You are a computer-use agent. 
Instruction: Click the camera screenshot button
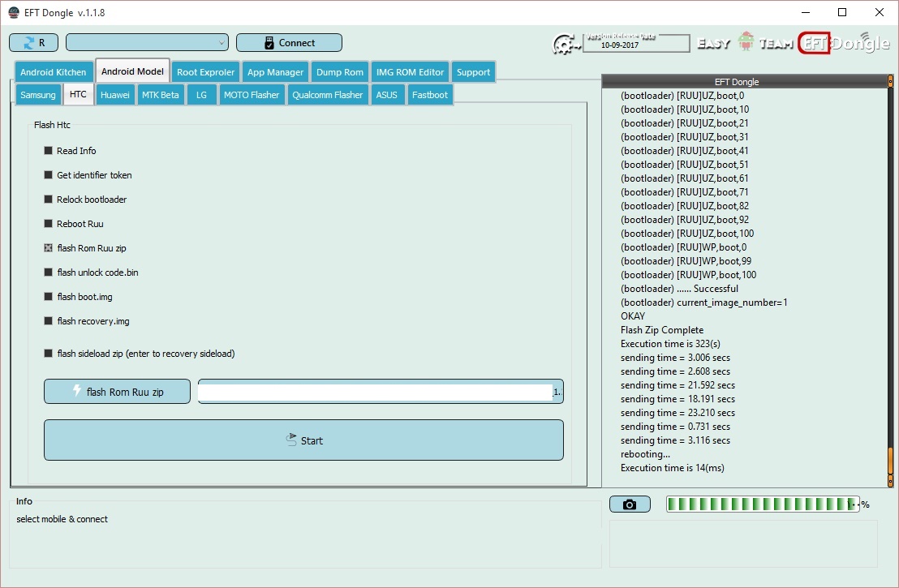(630, 504)
